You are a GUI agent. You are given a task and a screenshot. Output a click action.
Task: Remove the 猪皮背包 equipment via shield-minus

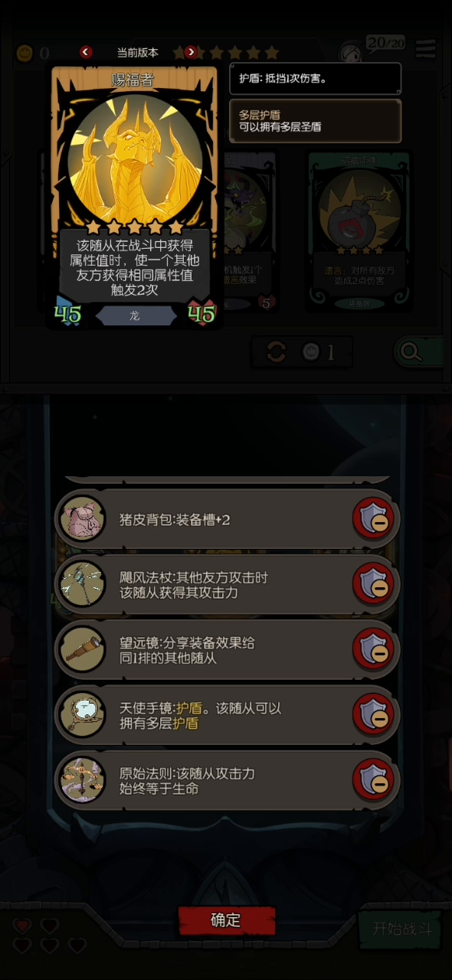[x=373, y=519]
